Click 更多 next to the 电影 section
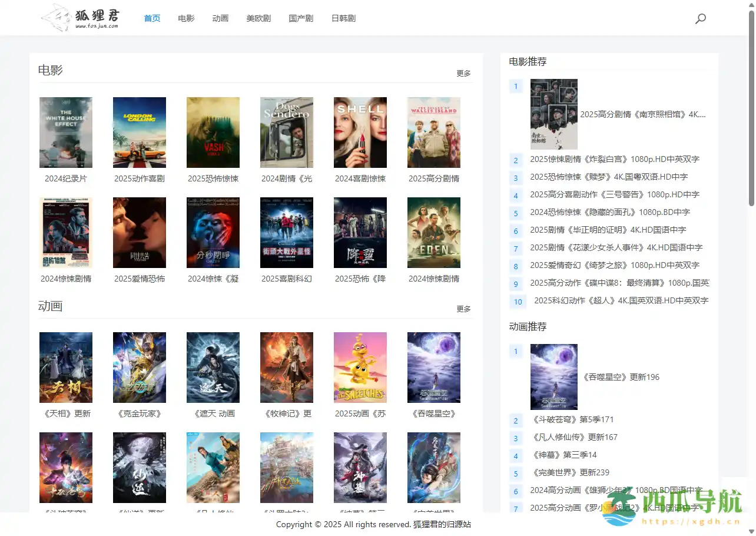The width and height of the screenshot is (756, 536). 463,73
